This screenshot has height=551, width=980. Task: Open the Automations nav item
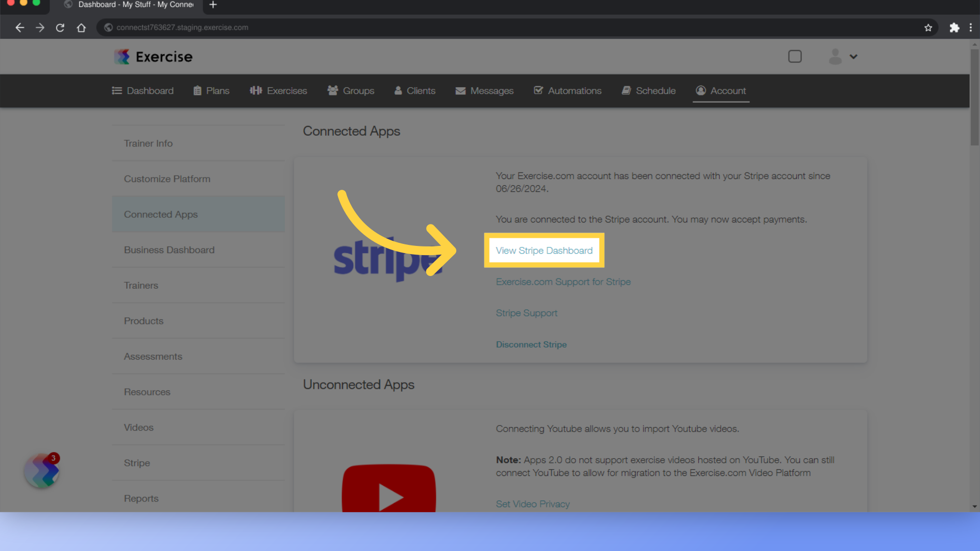click(x=568, y=91)
